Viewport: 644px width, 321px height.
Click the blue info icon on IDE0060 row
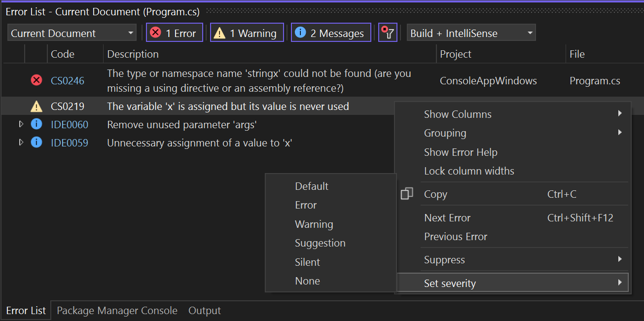point(36,124)
